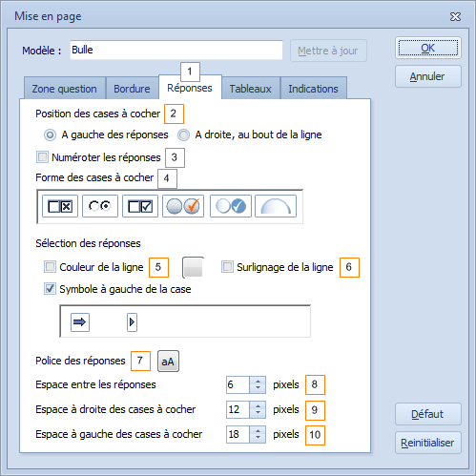Select the square with X checkbox shape
This screenshot has width=476, height=476.
click(x=60, y=206)
